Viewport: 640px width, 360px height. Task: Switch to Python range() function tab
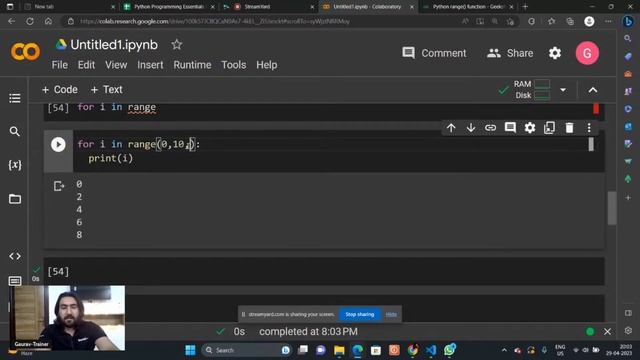[468, 7]
